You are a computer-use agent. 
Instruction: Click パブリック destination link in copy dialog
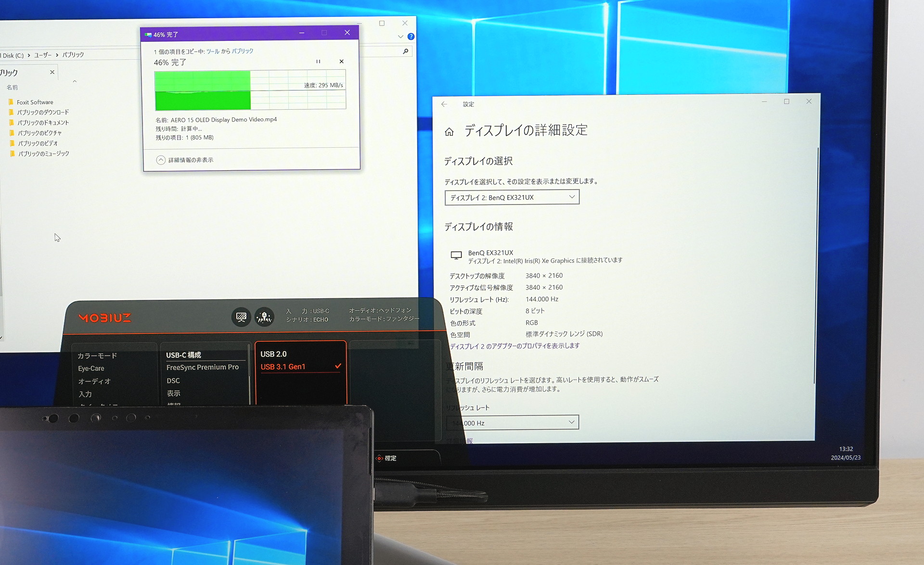click(243, 51)
